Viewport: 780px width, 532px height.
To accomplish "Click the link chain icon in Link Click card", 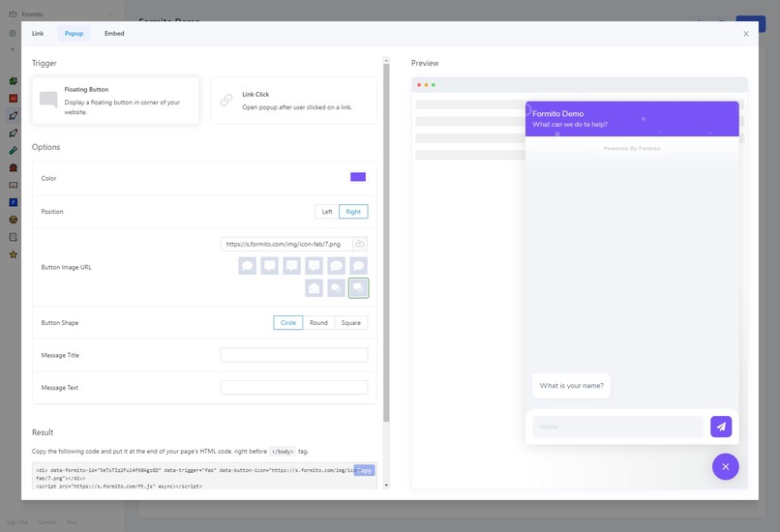I will click(226, 100).
